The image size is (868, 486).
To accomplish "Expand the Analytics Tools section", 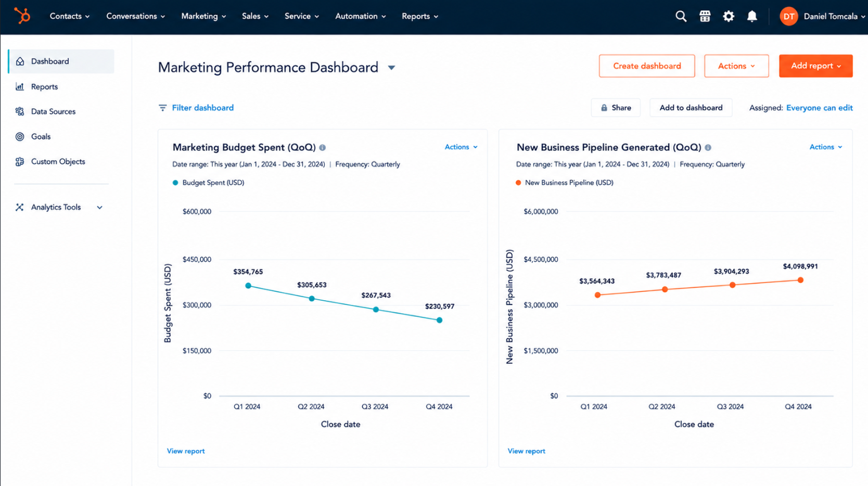I will (x=99, y=208).
